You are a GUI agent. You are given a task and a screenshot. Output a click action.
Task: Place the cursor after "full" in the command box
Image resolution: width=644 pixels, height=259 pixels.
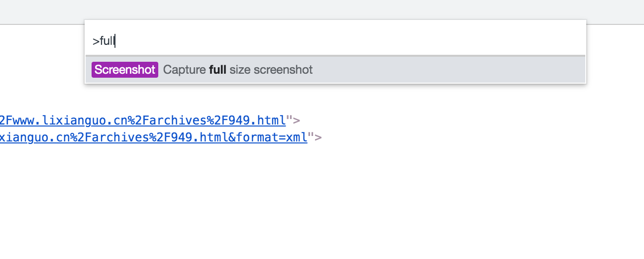(x=115, y=41)
